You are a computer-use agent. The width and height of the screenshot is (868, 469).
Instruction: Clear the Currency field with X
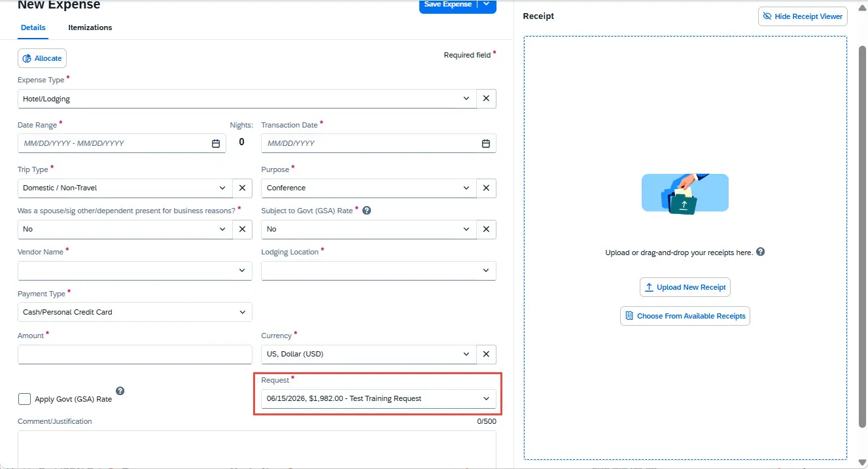(x=486, y=354)
